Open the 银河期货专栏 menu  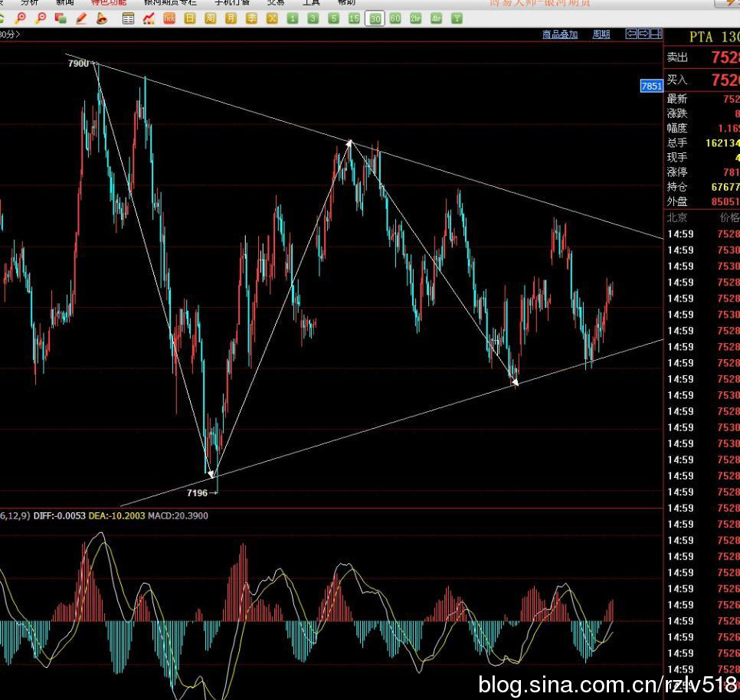coord(169,2)
